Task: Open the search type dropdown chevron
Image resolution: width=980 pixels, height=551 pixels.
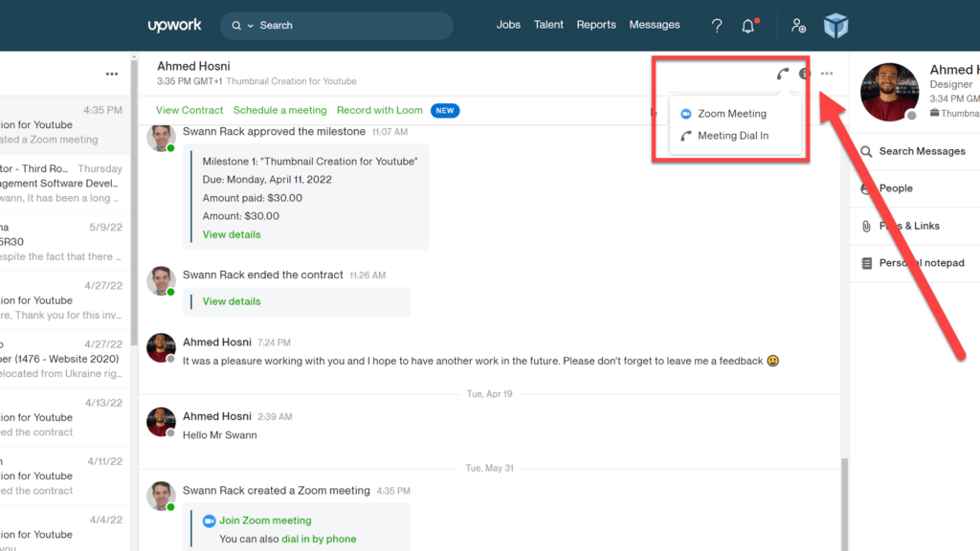Action: click(x=251, y=26)
